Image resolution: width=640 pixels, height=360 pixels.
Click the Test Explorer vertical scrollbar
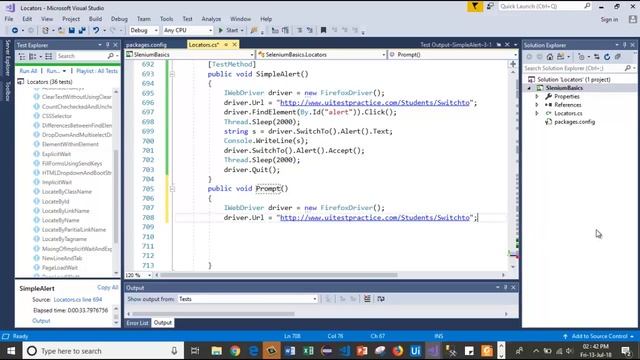[116, 196]
